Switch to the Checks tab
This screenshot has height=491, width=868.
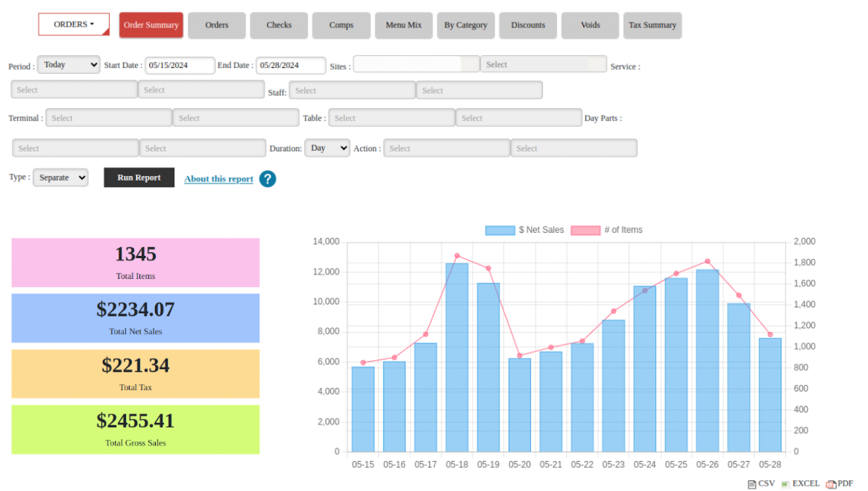[279, 25]
